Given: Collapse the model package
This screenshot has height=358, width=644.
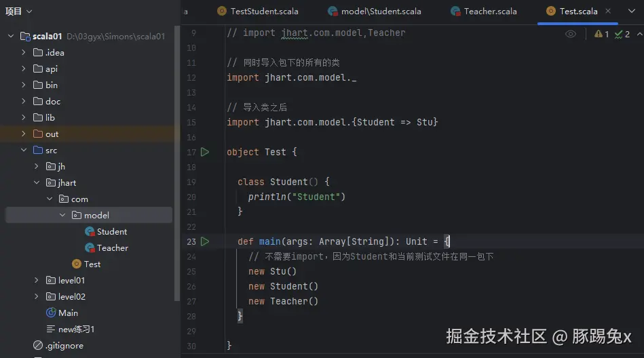Looking at the screenshot, I should [62, 215].
